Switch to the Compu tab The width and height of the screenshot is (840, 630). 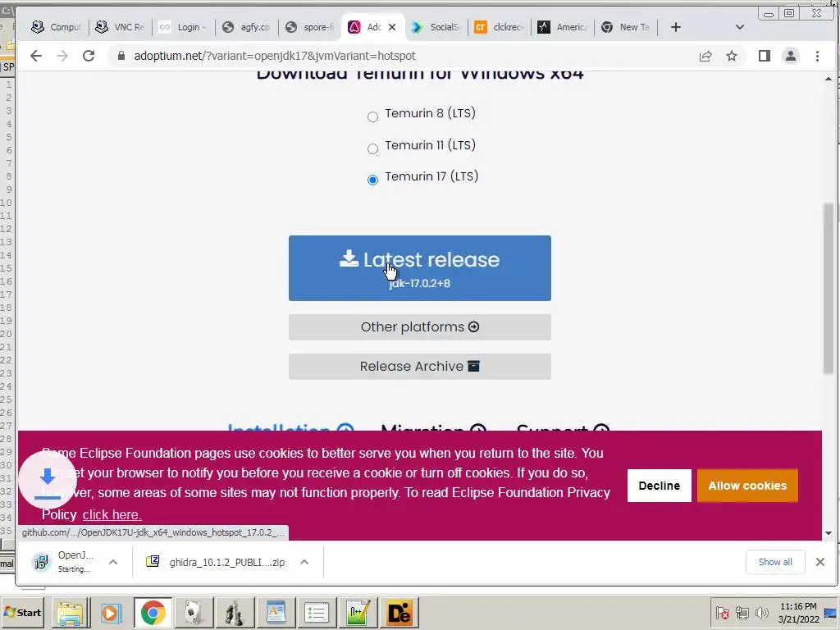(56, 27)
